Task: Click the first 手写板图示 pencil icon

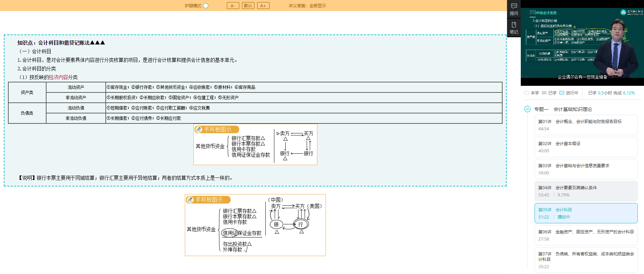Action: (199, 129)
